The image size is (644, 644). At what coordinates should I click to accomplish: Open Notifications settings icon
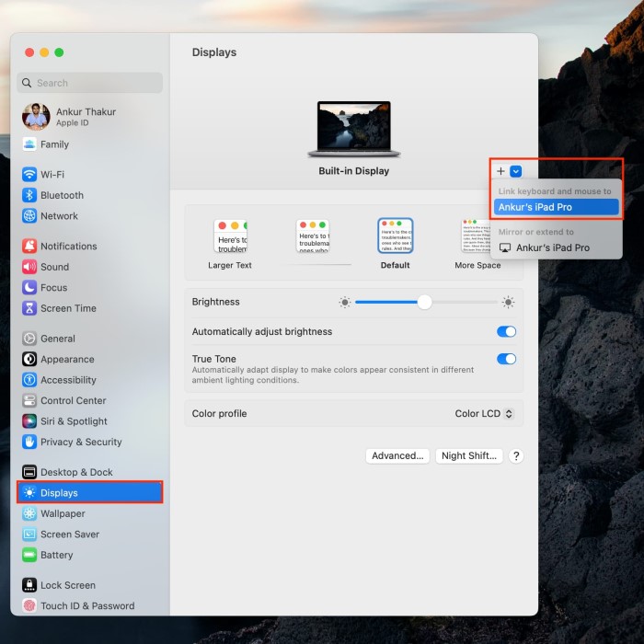(29, 246)
